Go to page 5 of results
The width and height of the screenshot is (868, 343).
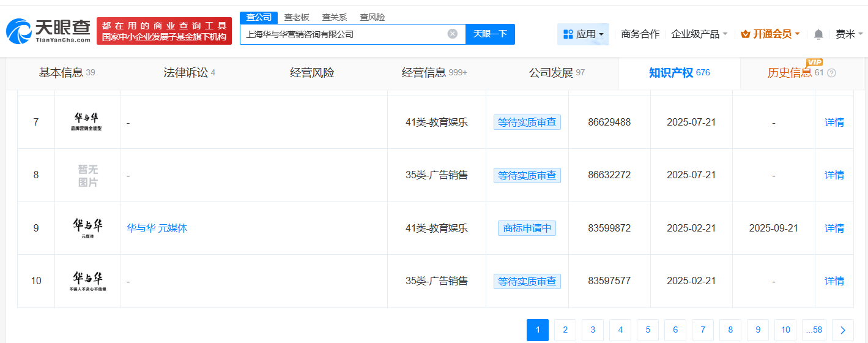click(x=648, y=330)
